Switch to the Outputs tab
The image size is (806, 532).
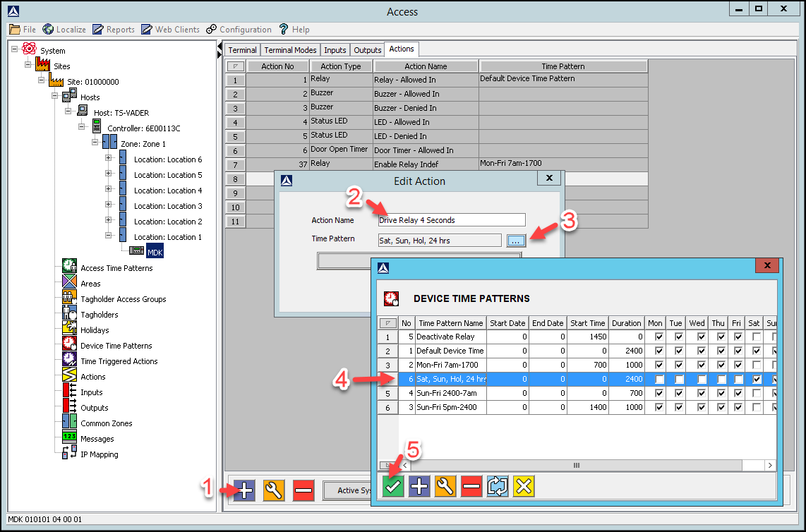point(368,50)
